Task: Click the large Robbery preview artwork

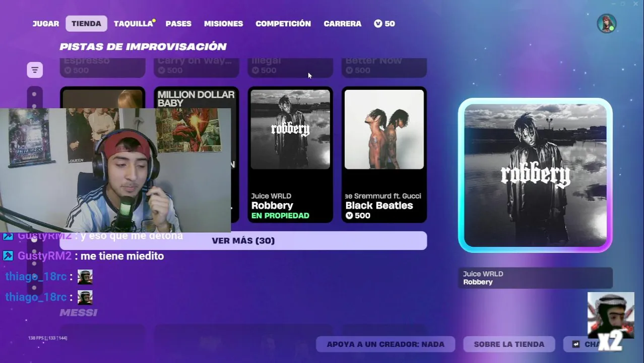Action: [535, 175]
